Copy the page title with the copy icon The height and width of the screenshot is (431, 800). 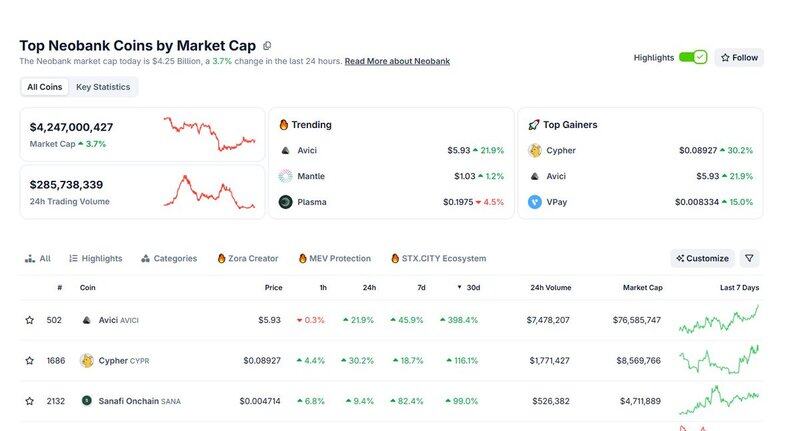click(267, 46)
